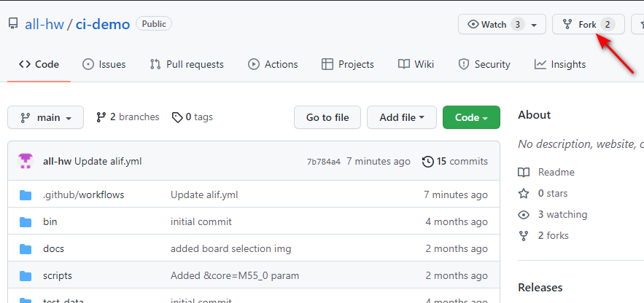Click the all-hw user avatar icon
Image resolution: width=644 pixels, height=303 pixels.
26,161
